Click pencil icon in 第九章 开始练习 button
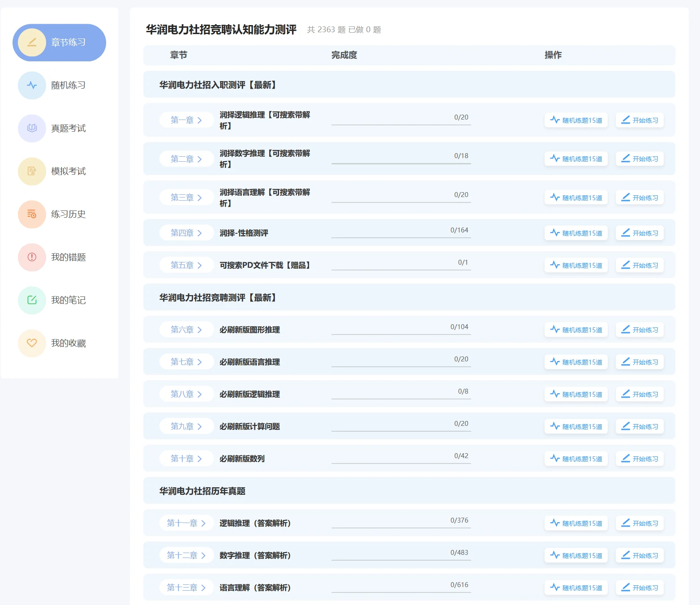 pos(626,426)
